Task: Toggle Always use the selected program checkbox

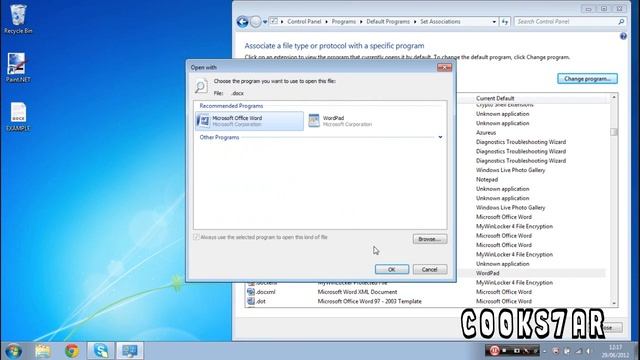Action: click(x=196, y=237)
